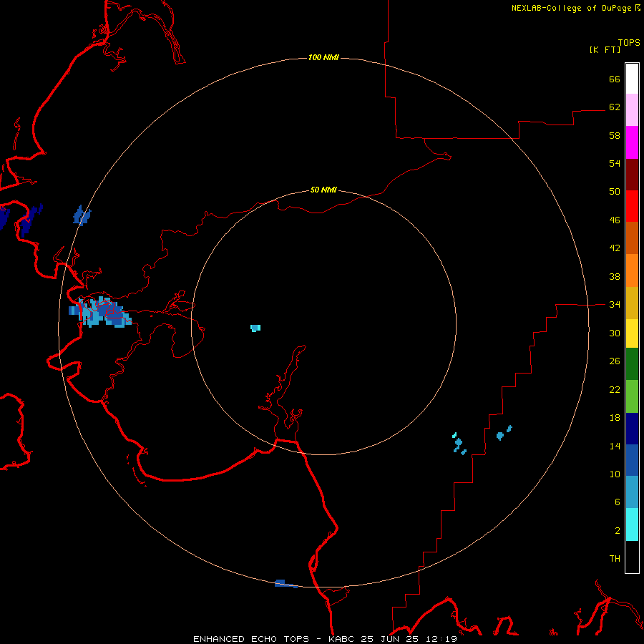Click the dark green legend swatch
Viewport: 644px width, 644px height.
point(632,364)
